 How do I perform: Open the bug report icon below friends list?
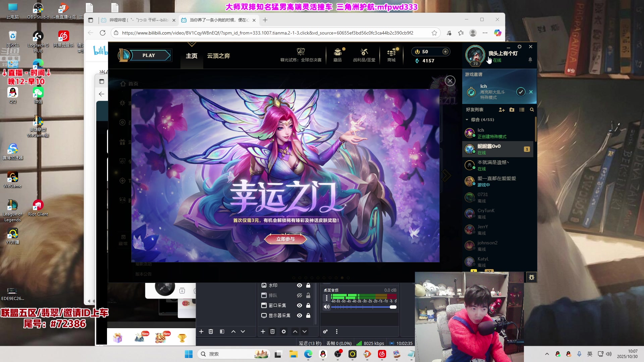(532, 278)
